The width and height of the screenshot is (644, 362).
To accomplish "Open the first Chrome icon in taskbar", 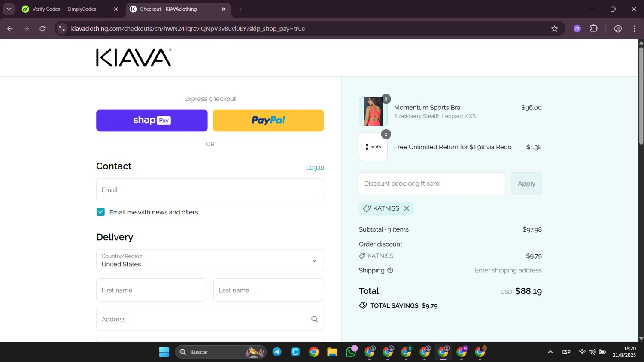I will pos(314,352).
